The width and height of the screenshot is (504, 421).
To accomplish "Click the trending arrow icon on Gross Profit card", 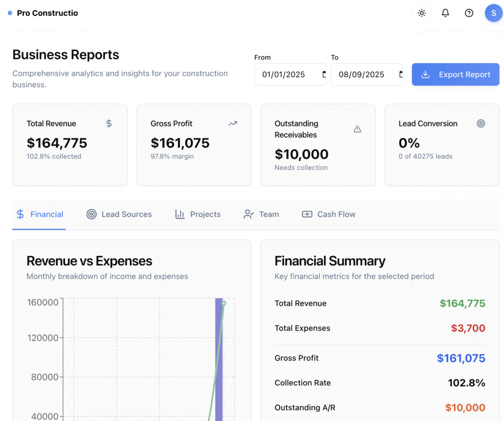I will 233,124.
